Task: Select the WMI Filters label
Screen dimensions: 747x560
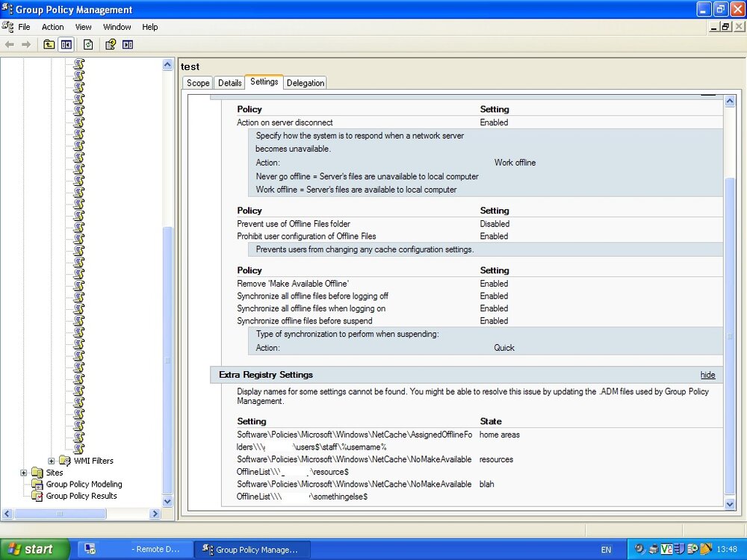Action: pyautogui.click(x=93, y=461)
